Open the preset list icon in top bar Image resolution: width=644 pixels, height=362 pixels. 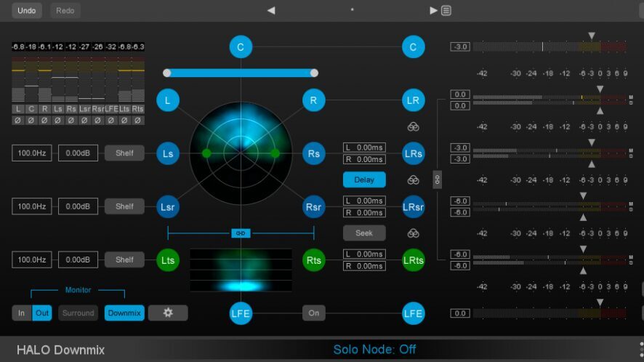coord(446,10)
